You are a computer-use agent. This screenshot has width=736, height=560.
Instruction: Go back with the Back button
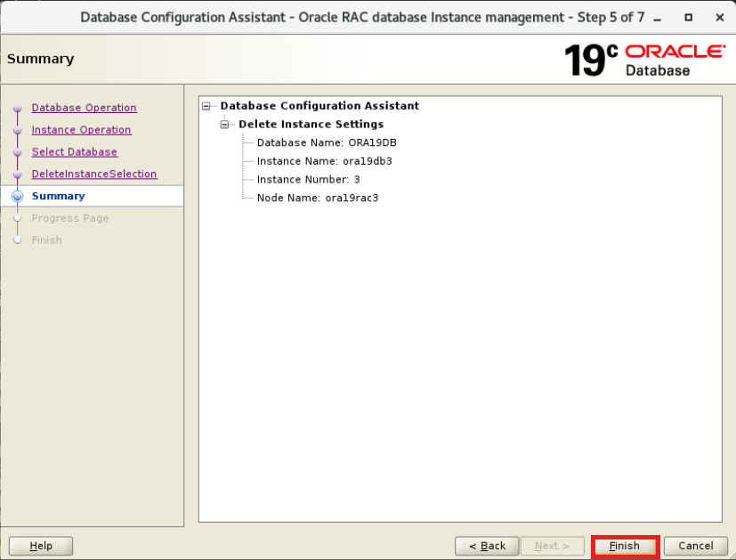coord(487,546)
